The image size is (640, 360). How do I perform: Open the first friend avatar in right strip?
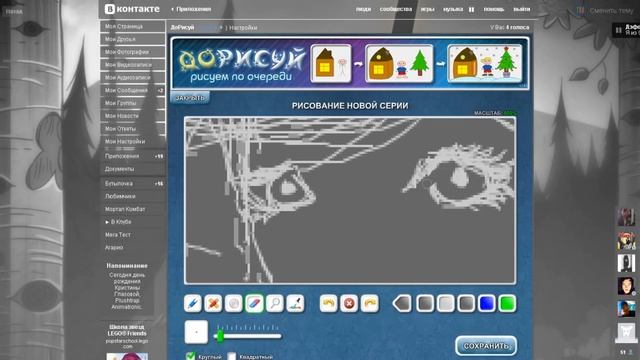coord(626,217)
